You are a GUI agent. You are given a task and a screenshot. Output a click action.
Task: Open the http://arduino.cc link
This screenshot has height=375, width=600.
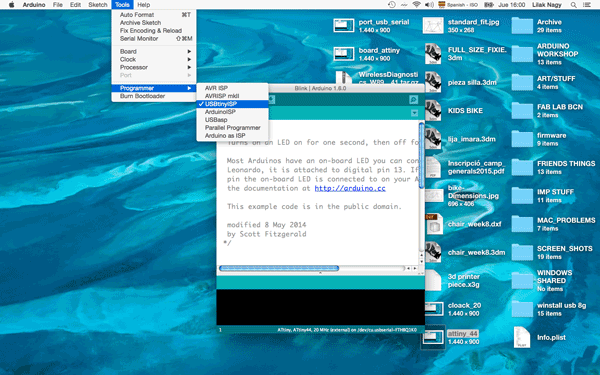(x=350, y=188)
